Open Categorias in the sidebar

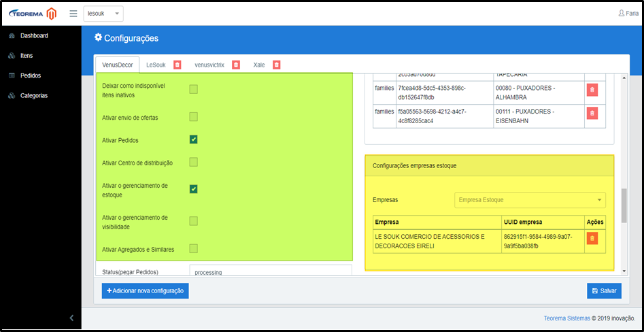point(34,96)
